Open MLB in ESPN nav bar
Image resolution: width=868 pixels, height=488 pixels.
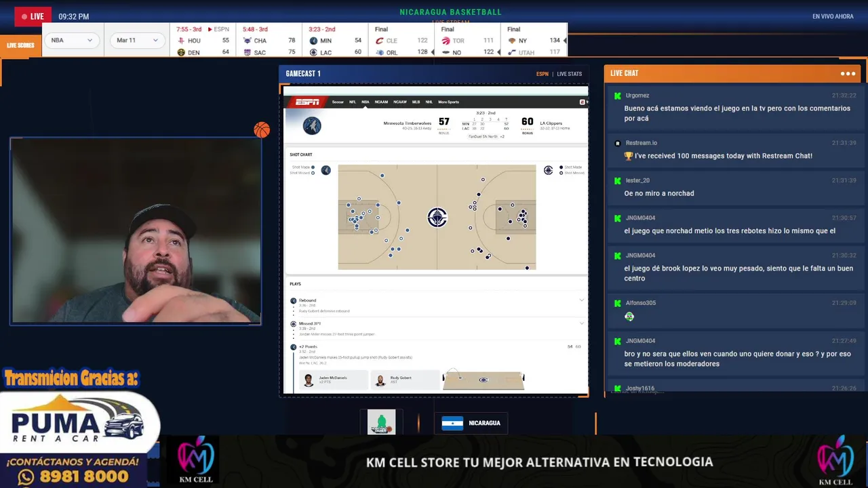click(x=416, y=102)
